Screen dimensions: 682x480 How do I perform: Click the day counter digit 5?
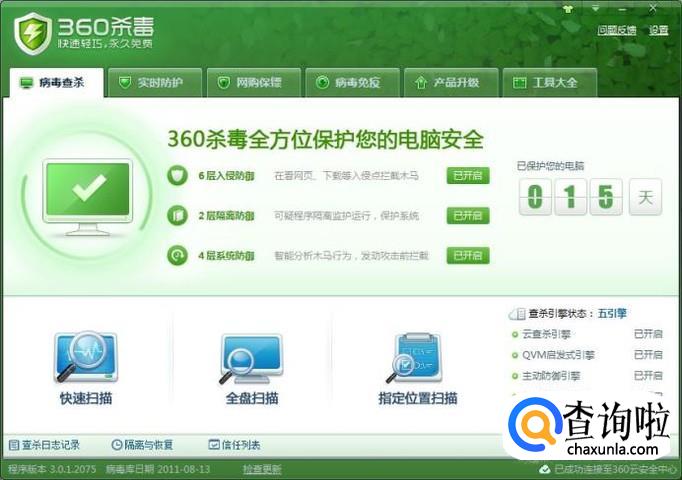(x=605, y=197)
